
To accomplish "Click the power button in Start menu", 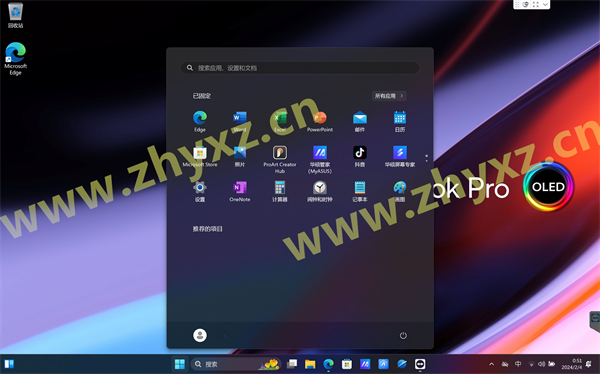I will (x=403, y=335).
